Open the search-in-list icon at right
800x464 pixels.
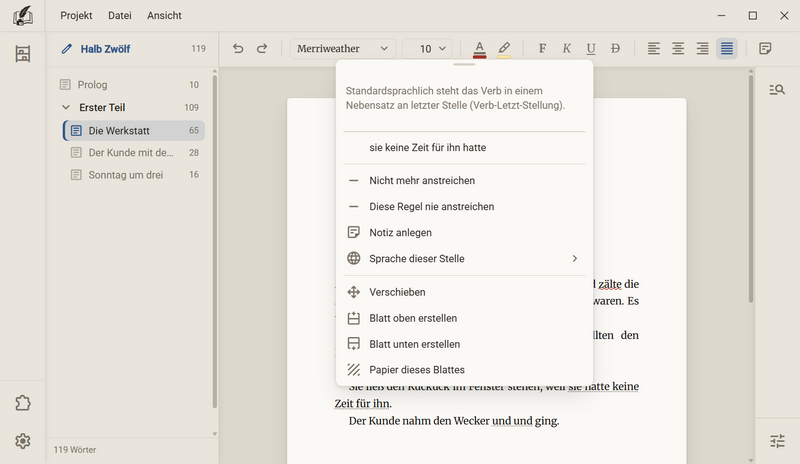(x=777, y=90)
